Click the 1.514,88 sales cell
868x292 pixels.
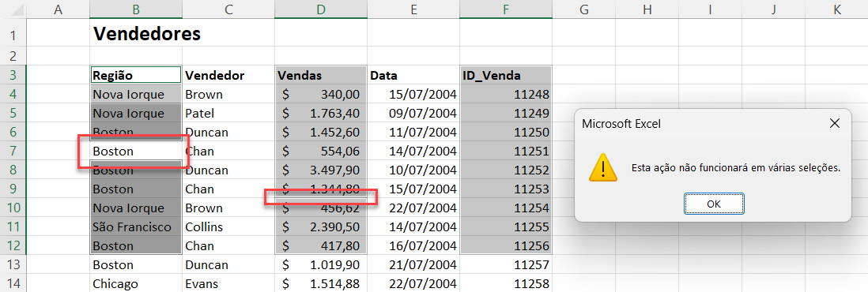(320, 283)
